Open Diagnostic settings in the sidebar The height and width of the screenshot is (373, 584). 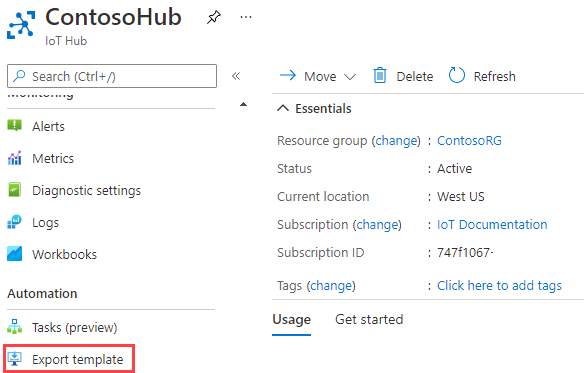click(86, 190)
